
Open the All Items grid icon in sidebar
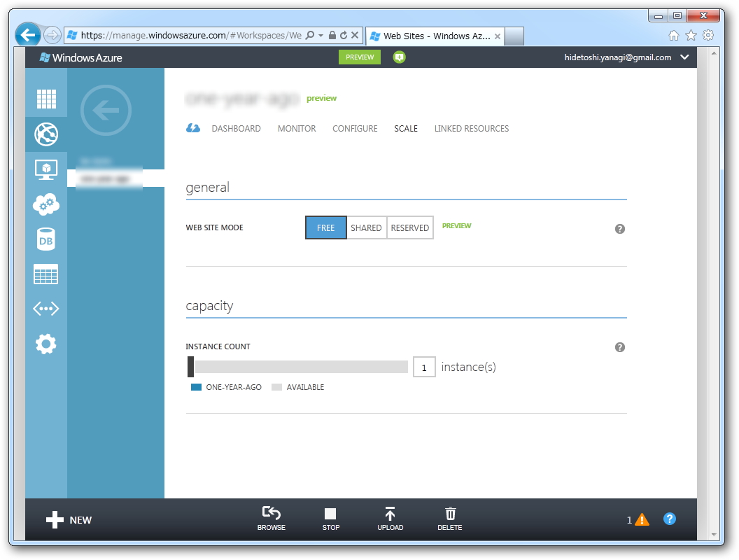pos(46,99)
